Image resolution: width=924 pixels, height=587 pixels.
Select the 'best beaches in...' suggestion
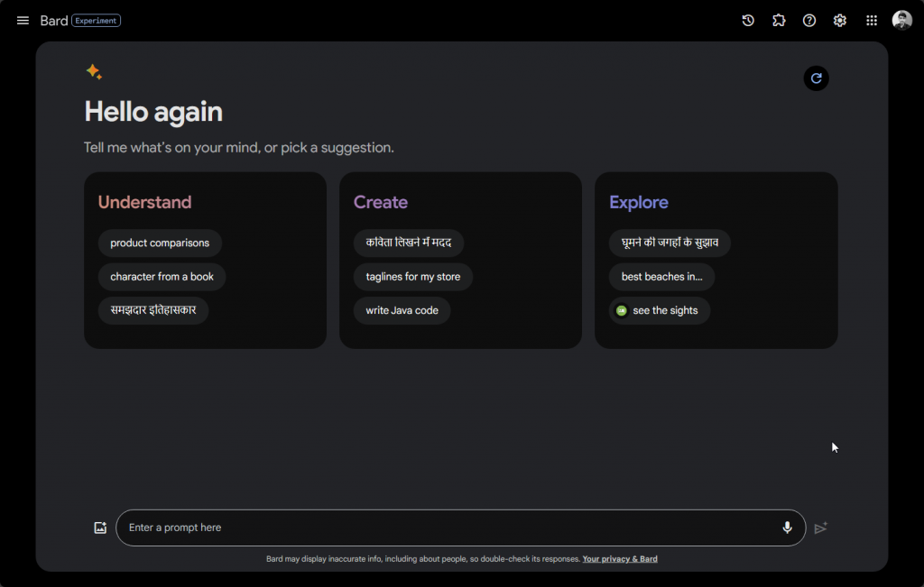coord(661,277)
